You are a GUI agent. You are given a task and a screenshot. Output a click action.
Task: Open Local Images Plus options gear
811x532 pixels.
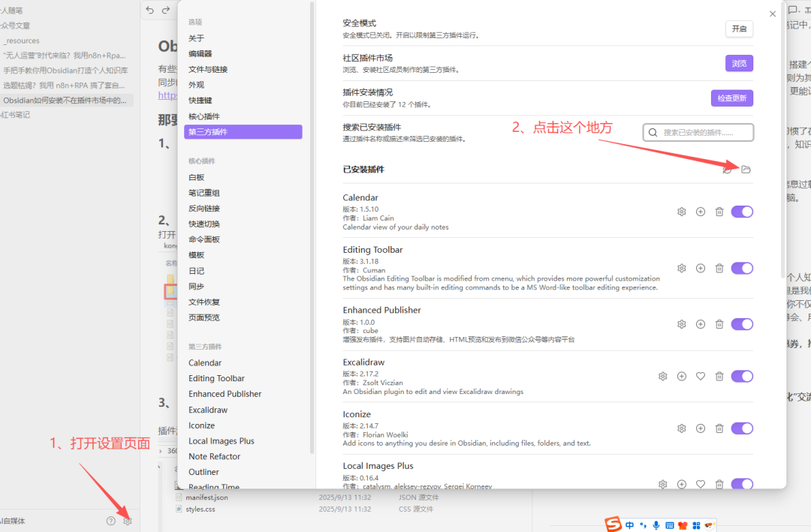coord(662,484)
